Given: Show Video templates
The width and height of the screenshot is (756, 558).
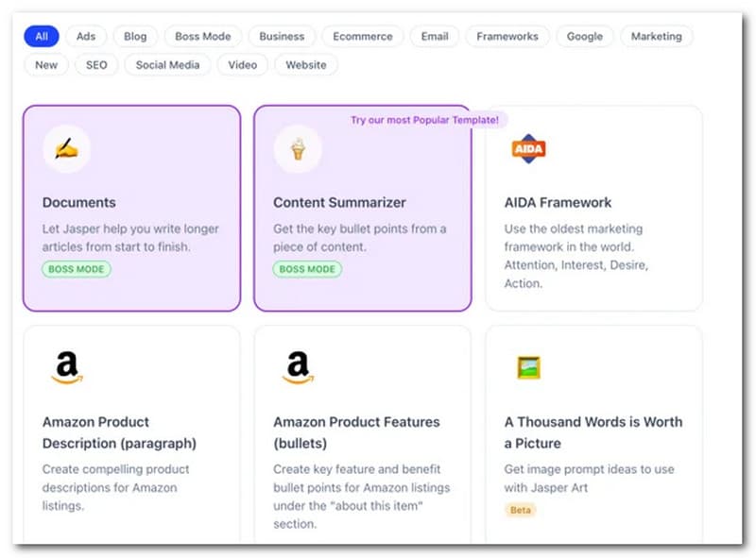Looking at the screenshot, I should 243,64.
